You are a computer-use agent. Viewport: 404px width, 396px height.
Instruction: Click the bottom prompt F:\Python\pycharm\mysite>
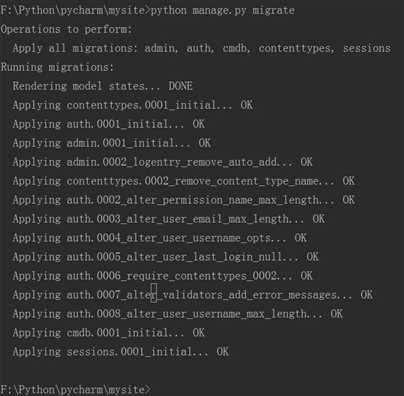pyautogui.click(x=76, y=390)
